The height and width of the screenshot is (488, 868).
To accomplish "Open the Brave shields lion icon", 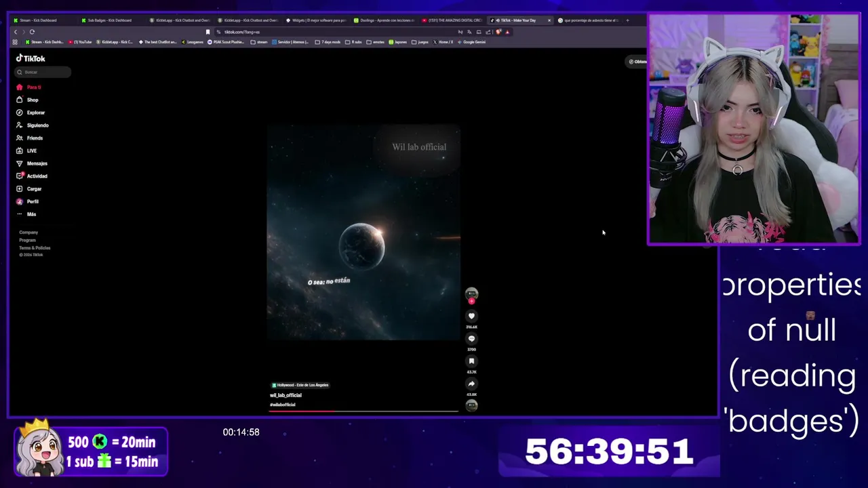I will point(498,32).
